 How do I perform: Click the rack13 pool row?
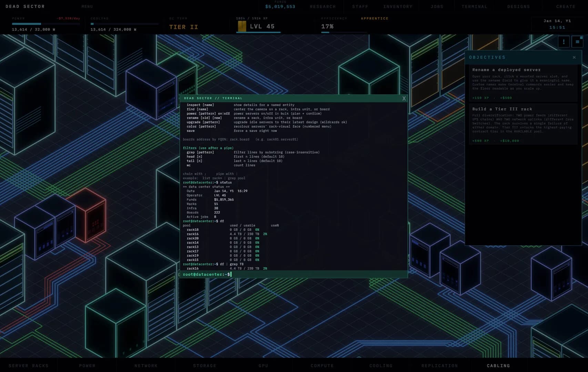(x=223, y=247)
